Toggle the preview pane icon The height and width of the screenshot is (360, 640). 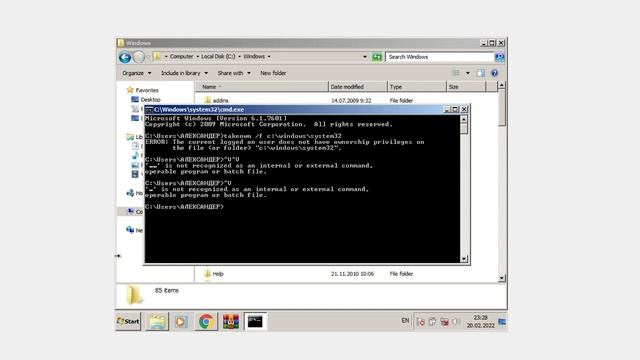point(481,73)
